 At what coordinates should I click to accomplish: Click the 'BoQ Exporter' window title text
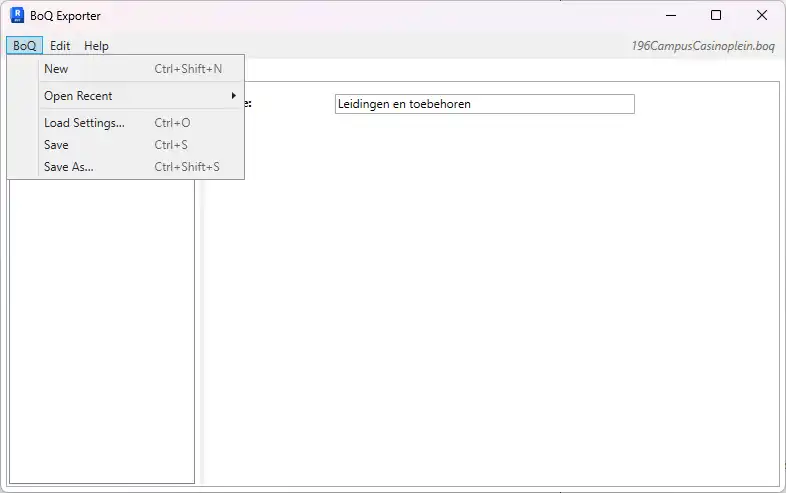click(66, 16)
